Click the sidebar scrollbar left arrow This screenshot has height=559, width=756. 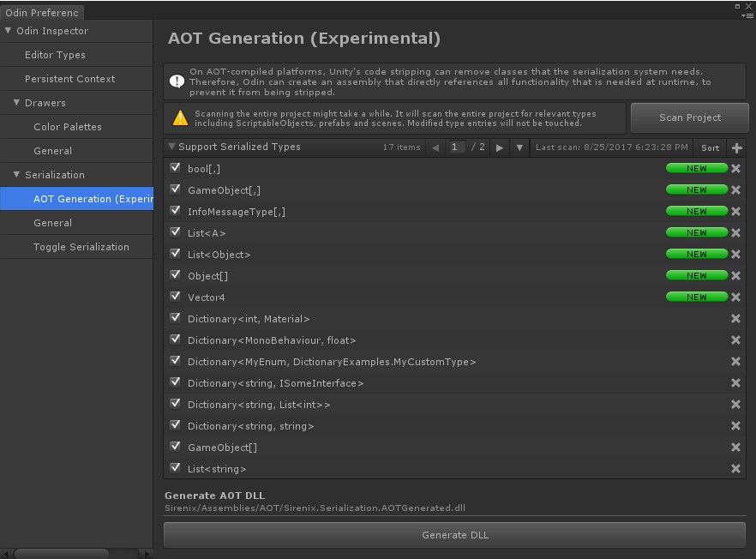(5, 554)
